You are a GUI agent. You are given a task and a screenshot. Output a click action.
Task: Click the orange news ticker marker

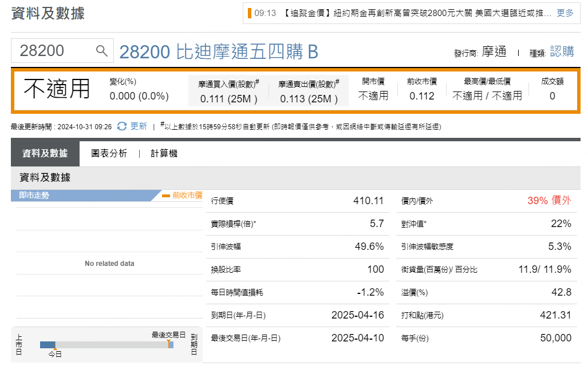(x=250, y=13)
